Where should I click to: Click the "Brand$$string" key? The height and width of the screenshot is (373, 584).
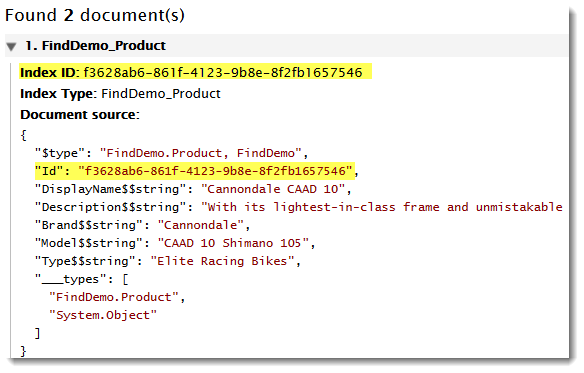[x=89, y=225]
